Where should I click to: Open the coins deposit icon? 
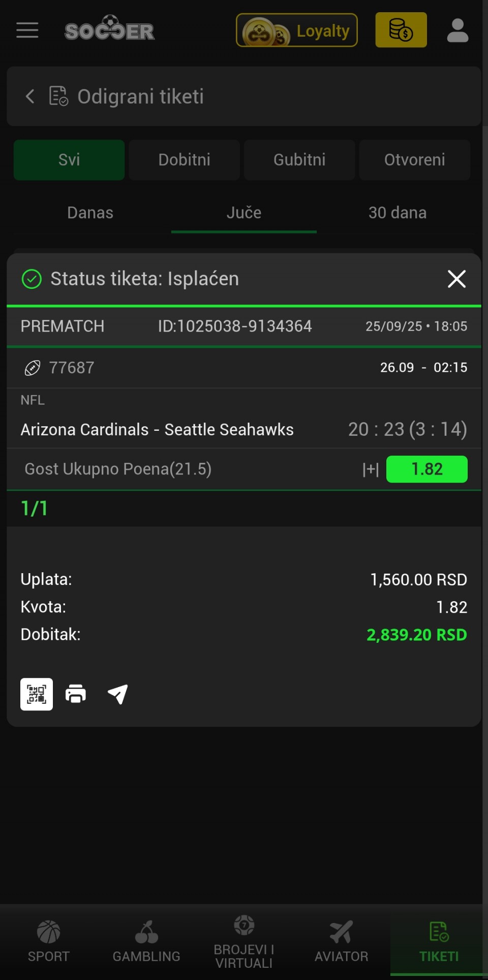(x=401, y=30)
